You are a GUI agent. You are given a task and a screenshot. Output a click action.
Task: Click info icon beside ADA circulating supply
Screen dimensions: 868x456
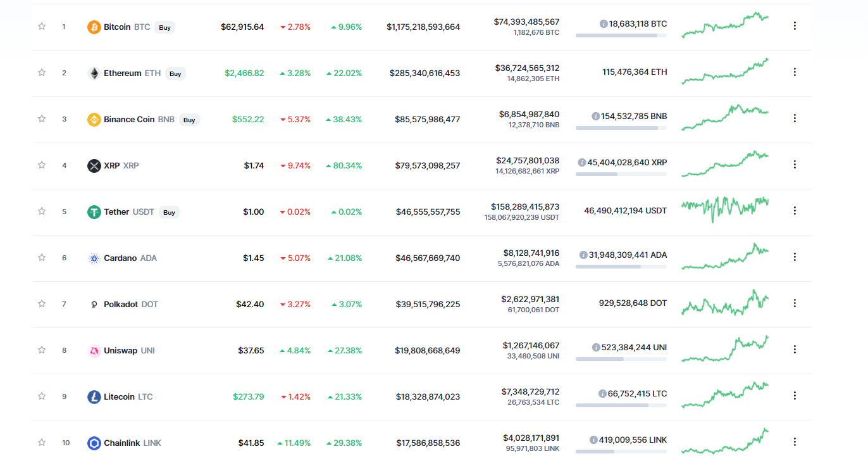[x=583, y=255]
